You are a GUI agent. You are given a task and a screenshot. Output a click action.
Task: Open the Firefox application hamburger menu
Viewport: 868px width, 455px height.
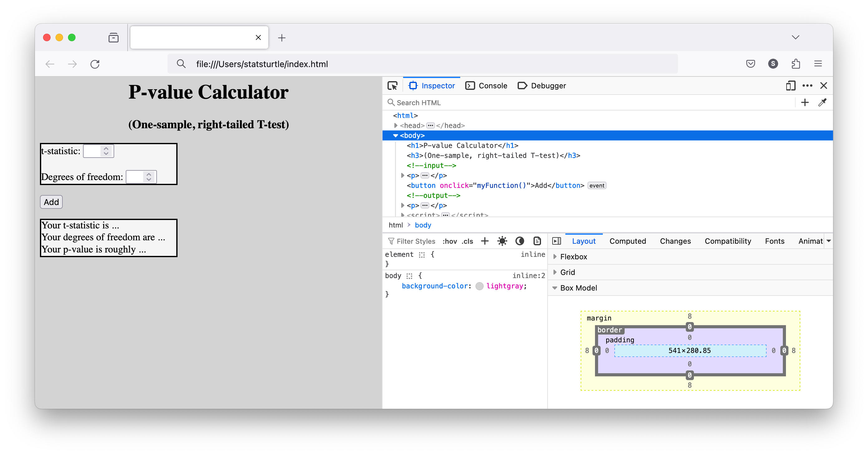[x=818, y=64]
